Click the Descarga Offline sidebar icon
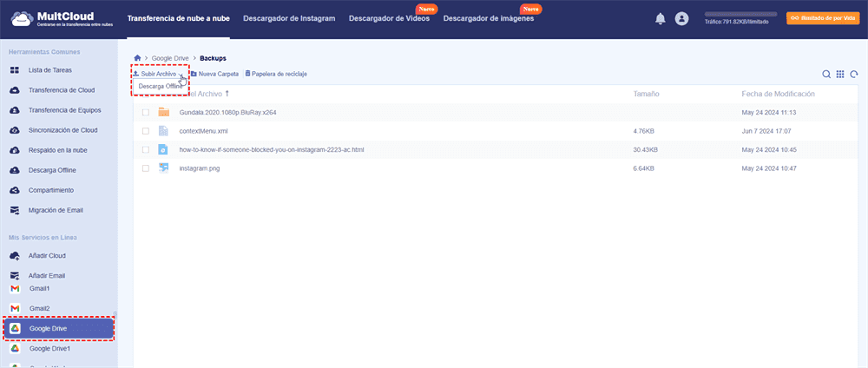Viewport: 868px width, 368px height. click(x=16, y=170)
